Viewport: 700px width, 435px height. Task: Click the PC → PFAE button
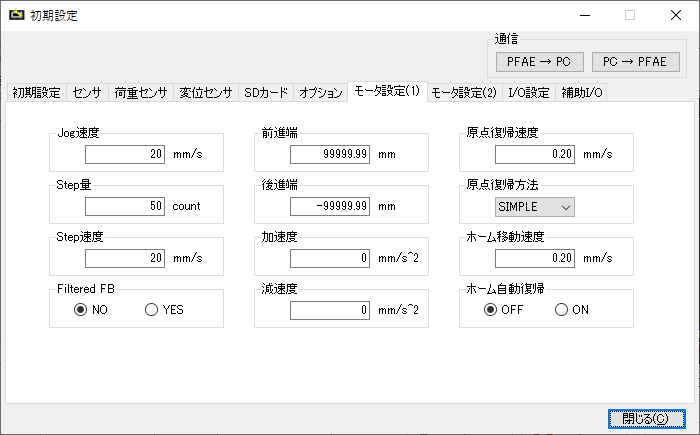[x=635, y=62]
